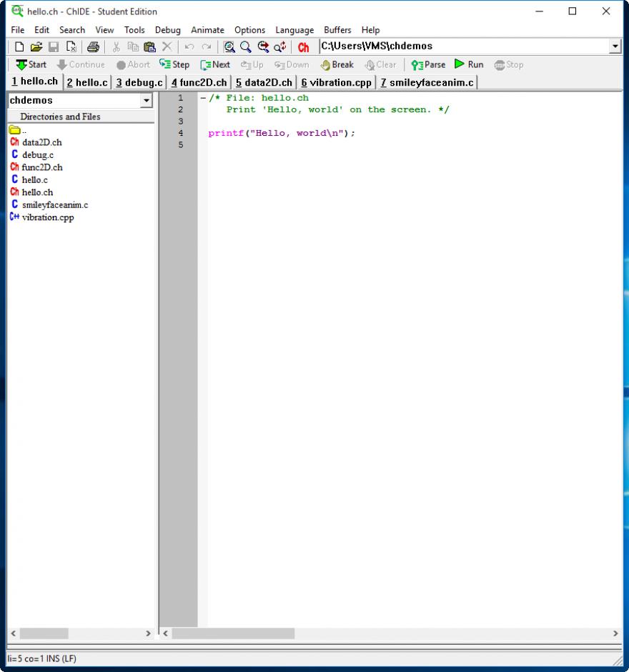Viewport: 629px width, 672px height.
Task: Select debug.c in the file list
Action: [32, 154]
